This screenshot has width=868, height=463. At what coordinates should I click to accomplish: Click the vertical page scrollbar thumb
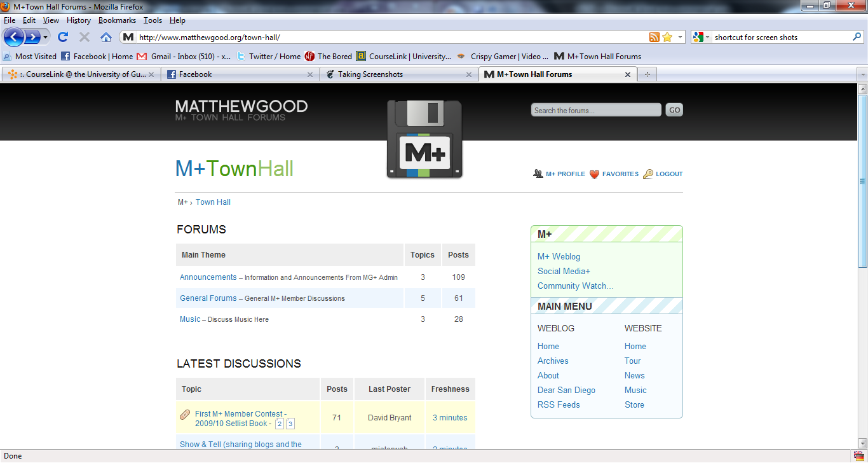(862, 181)
